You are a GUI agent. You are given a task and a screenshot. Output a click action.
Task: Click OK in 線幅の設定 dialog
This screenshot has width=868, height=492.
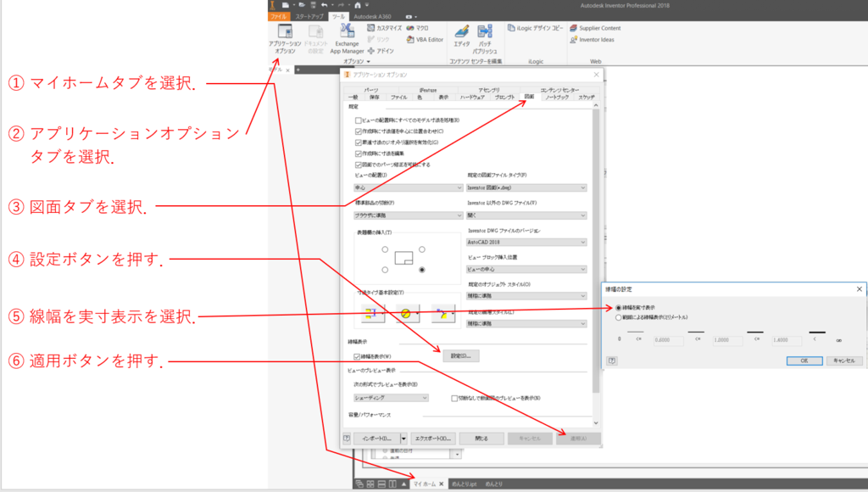point(804,361)
